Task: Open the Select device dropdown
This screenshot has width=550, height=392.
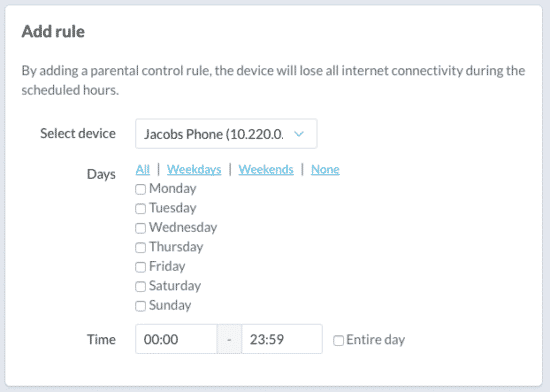Action: pos(226,134)
